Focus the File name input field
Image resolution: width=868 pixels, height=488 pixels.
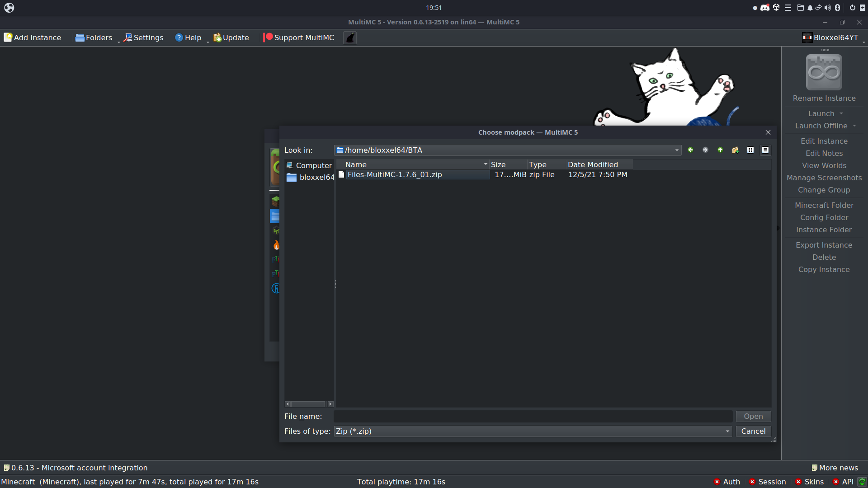pyautogui.click(x=533, y=417)
